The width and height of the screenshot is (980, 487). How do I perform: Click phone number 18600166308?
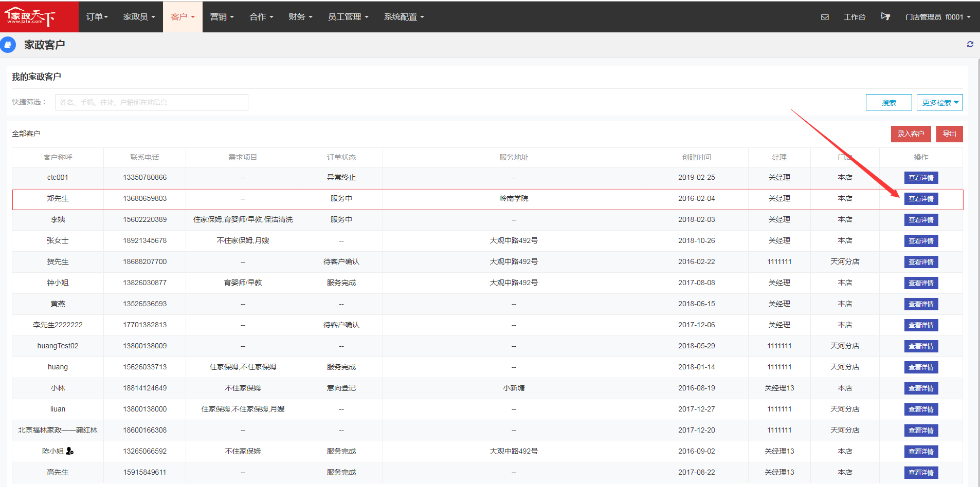click(144, 430)
